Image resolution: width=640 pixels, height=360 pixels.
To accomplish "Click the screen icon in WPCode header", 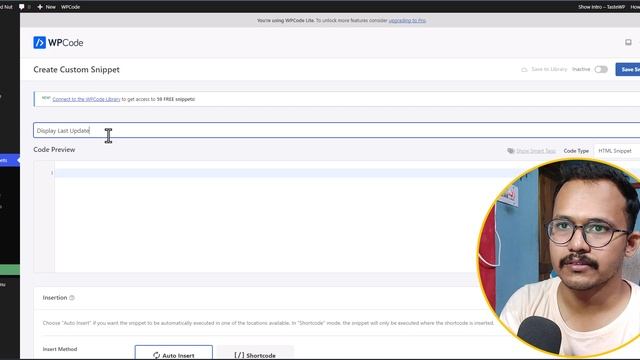I will (x=628, y=42).
